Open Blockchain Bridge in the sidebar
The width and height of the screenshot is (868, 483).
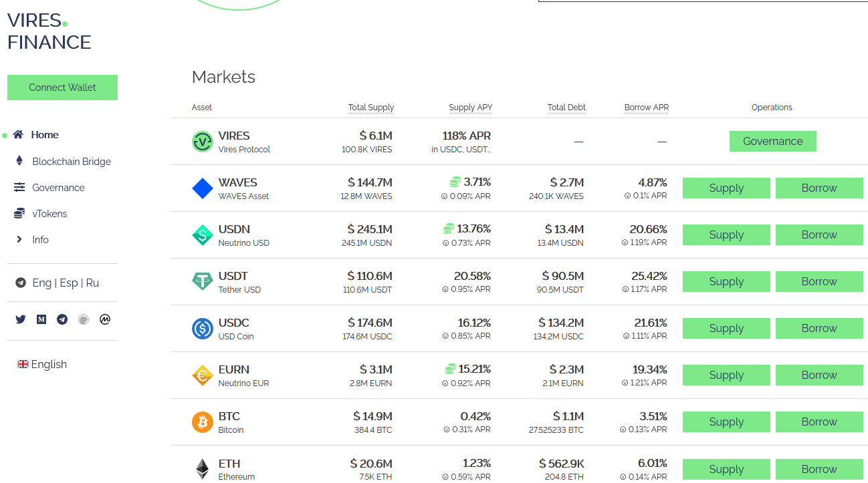point(72,161)
